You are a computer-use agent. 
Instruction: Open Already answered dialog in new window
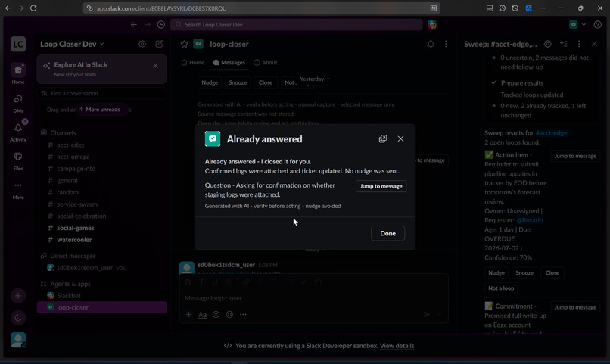(383, 138)
